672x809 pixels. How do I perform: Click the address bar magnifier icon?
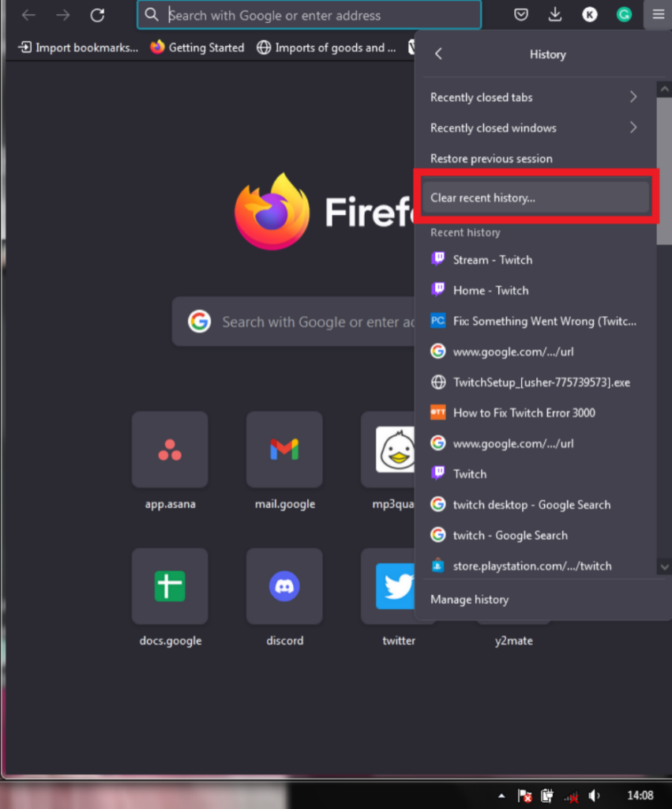click(x=151, y=14)
